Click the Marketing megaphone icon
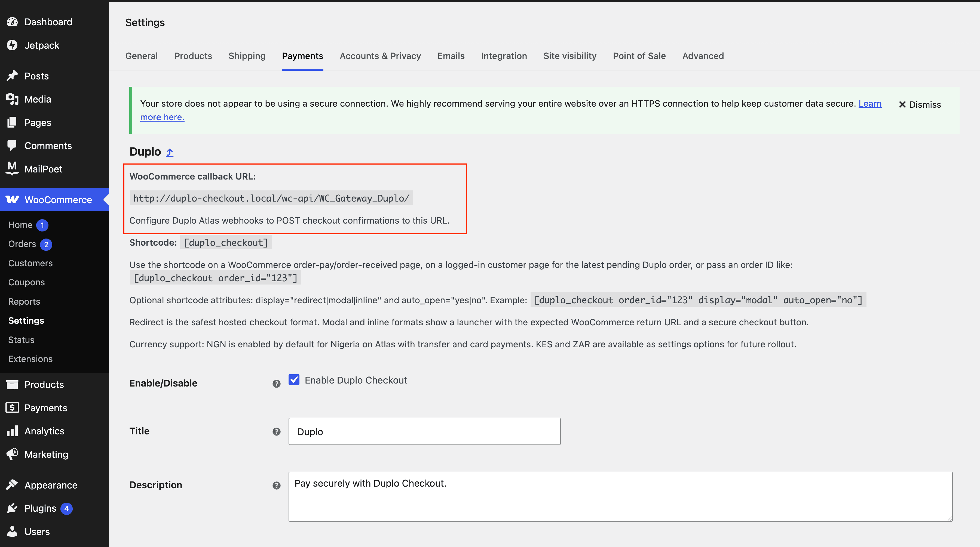 coord(12,454)
